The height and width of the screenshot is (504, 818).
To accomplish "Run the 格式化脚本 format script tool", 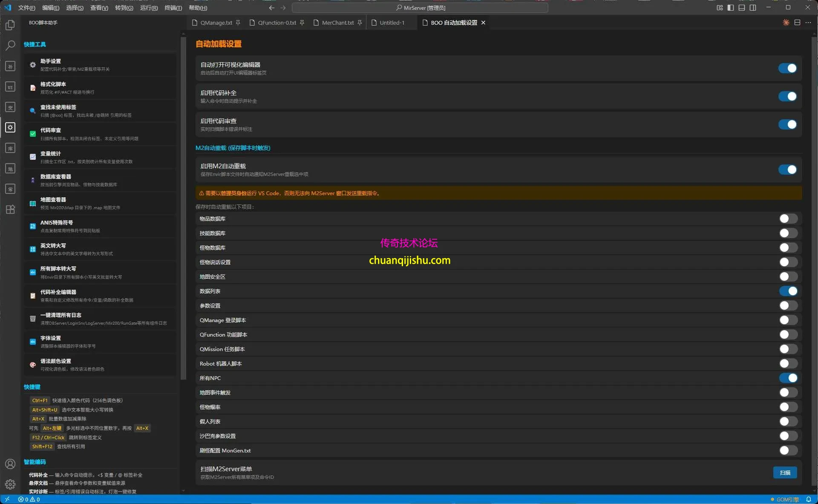I will pos(100,88).
